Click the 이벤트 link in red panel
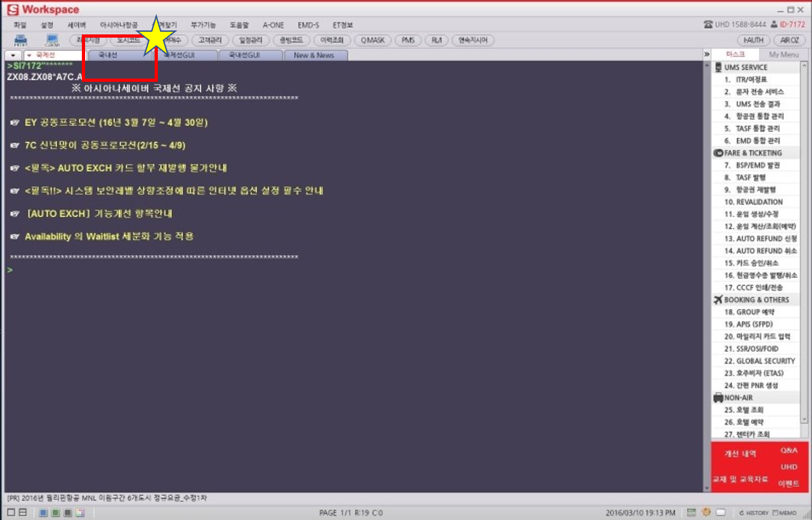Viewport: 812px width, 520px height. pyautogui.click(x=788, y=484)
